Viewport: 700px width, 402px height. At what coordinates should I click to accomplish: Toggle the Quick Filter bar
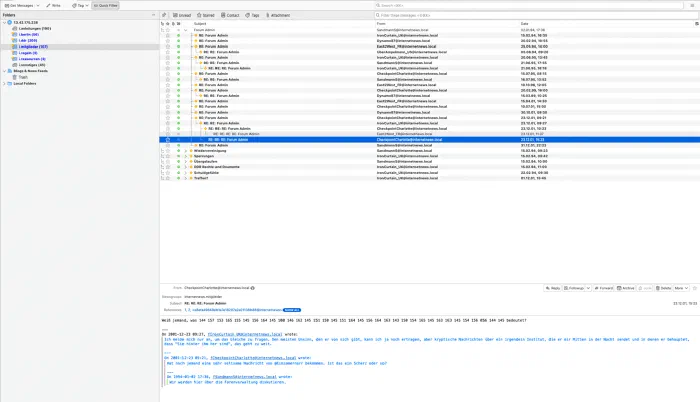[104, 5]
